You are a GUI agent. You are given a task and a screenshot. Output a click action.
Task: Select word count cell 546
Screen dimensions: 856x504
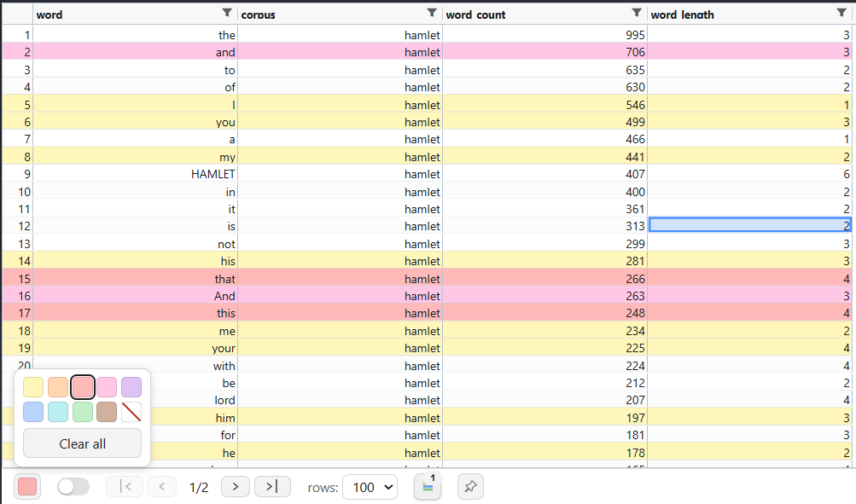coord(544,105)
